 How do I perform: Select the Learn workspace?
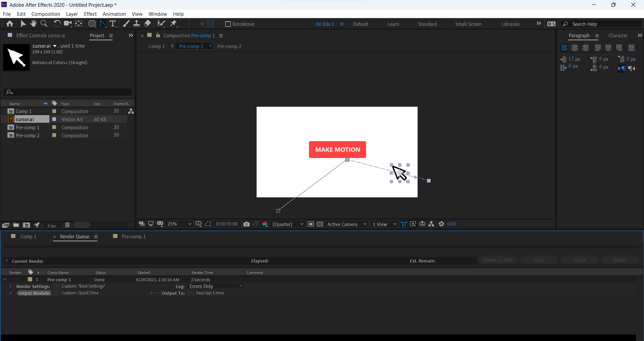tap(393, 24)
